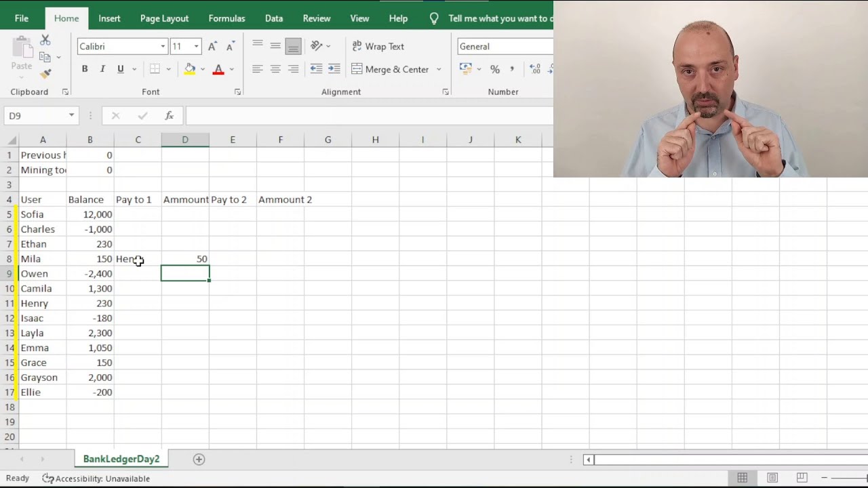This screenshot has height=488, width=868.
Task: Click the Enter checkmark in formula bar
Action: pyautogui.click(x=142, y=116)
